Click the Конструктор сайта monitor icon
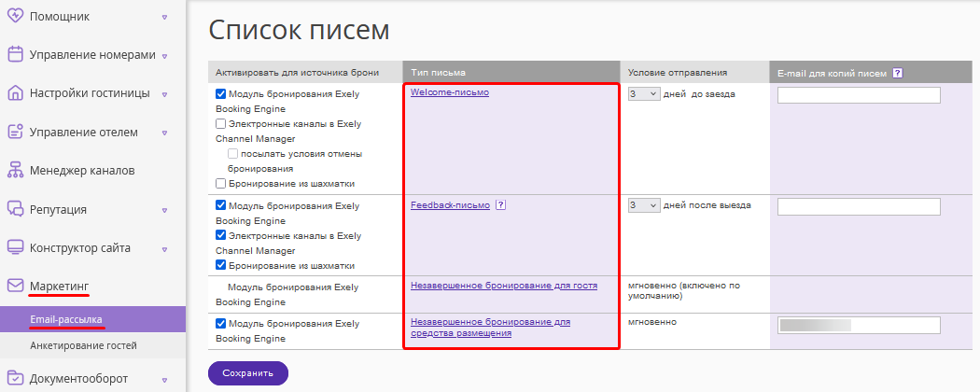The height and width of the screenshot is (392, 980). click(x=15, y=248)
